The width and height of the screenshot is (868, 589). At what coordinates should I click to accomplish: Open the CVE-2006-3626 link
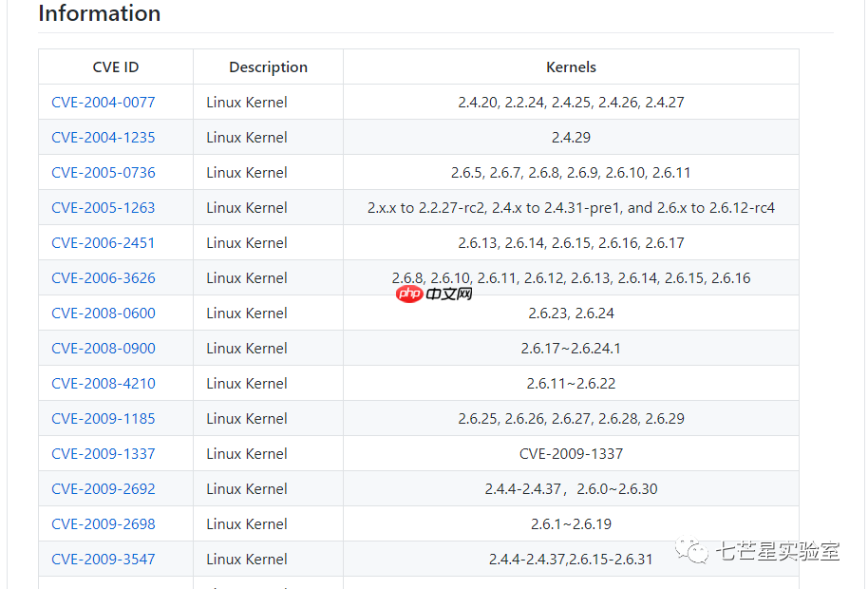click(104, 278)
